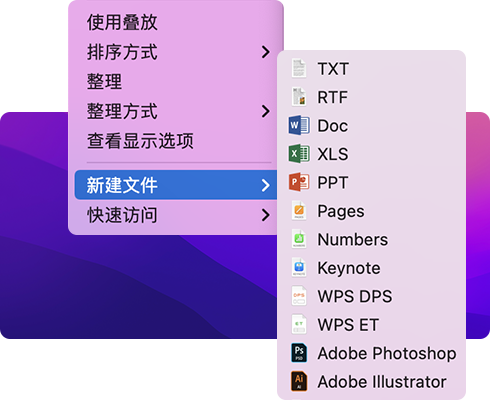Click the Word Doc icon
The height and width of the screenshot is (400, 490).
point(299,126)
